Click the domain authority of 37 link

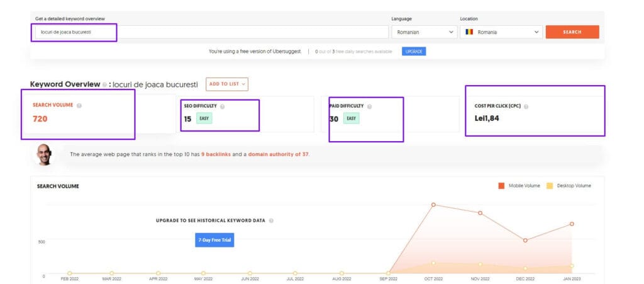tap(278, 154)
